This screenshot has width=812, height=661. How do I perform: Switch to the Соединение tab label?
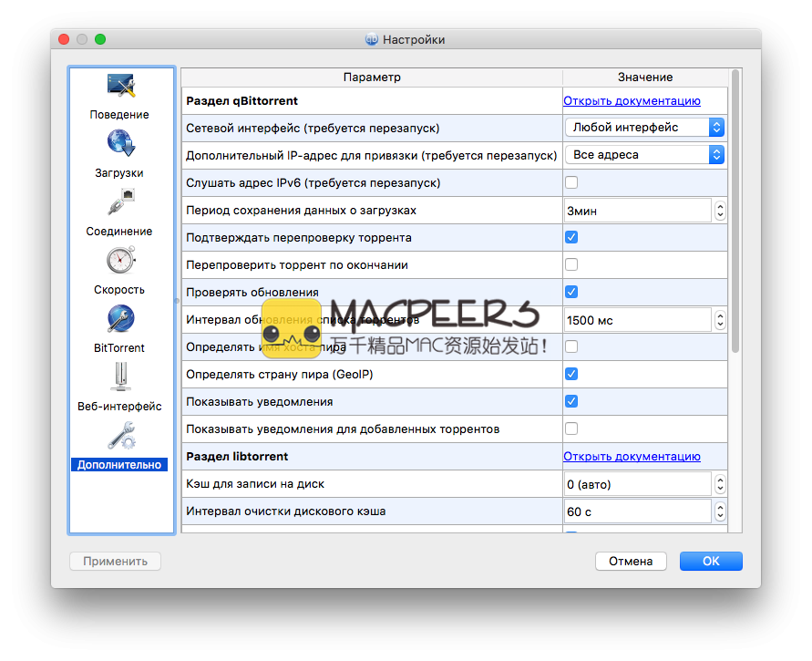pyautogui.click(x=119, y=231)
